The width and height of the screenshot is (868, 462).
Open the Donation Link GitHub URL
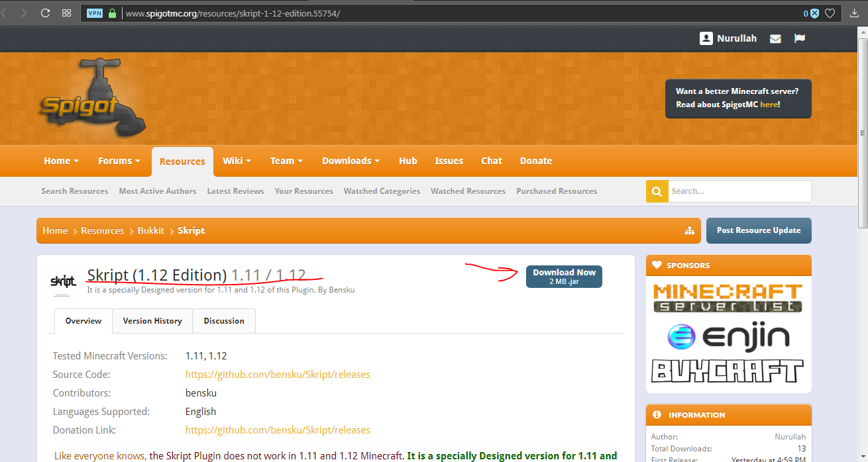pos(278,430)
